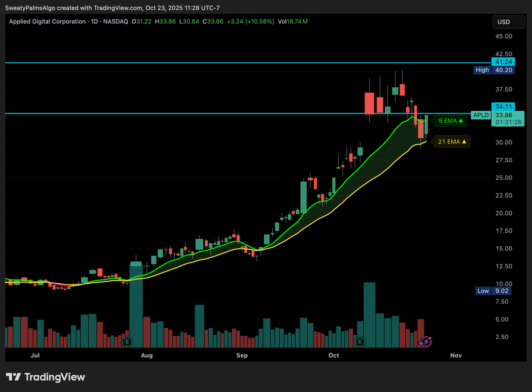Image resolution: width=532 pixels, height=392 pixels.
Task: Click the 20.00 price scale label
Action: [x=505, y=213]
